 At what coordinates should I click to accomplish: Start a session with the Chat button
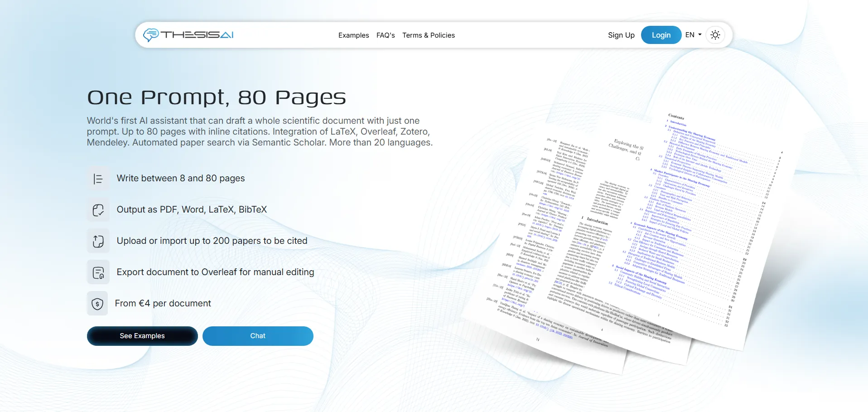tap(258, 336)
